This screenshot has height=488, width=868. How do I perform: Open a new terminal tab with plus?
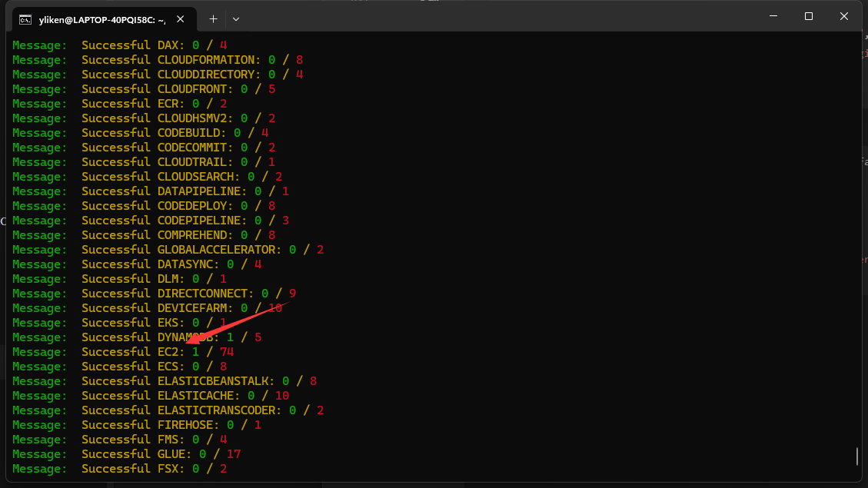(x=213, y=18)
